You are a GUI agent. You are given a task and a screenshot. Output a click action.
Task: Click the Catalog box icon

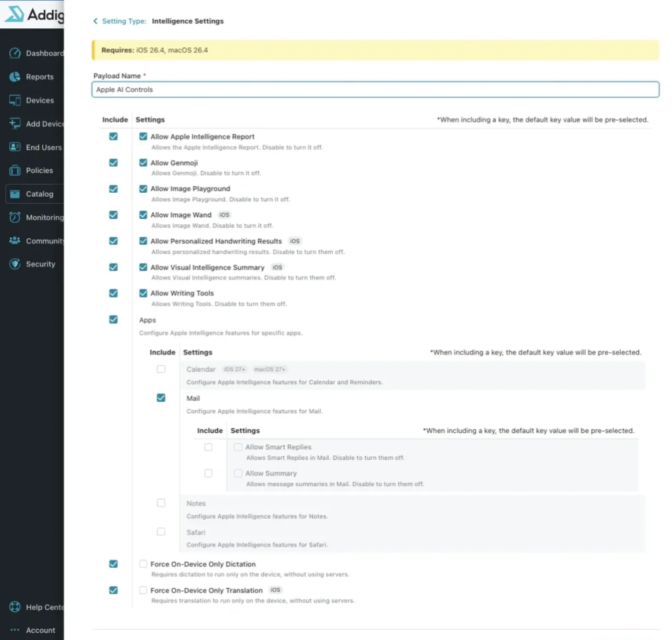click(15, 194)
